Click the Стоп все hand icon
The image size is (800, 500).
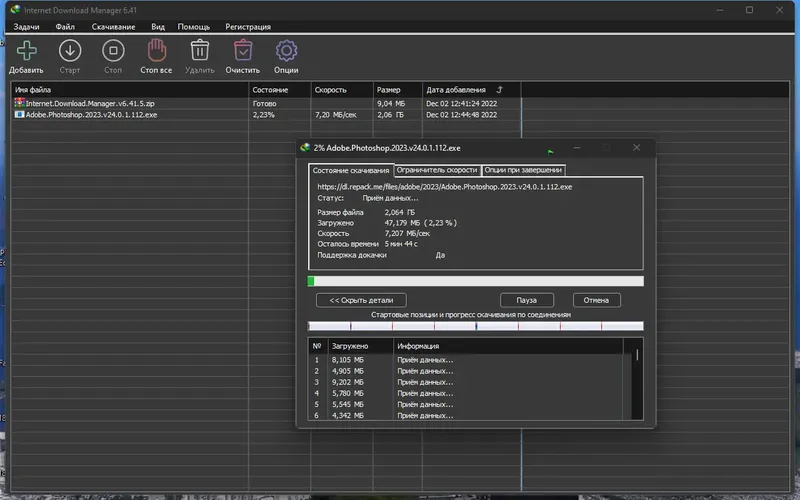click(x=156, y=50)
